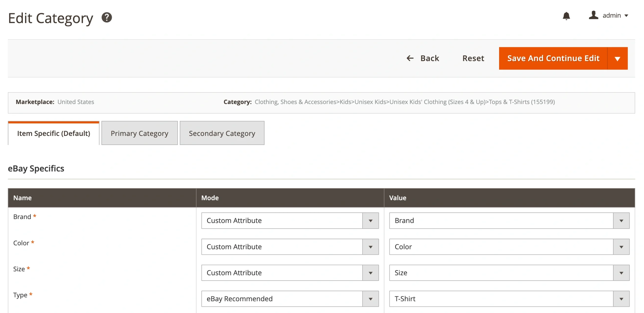Click Save And Continue Edit button

coord(553,58)
